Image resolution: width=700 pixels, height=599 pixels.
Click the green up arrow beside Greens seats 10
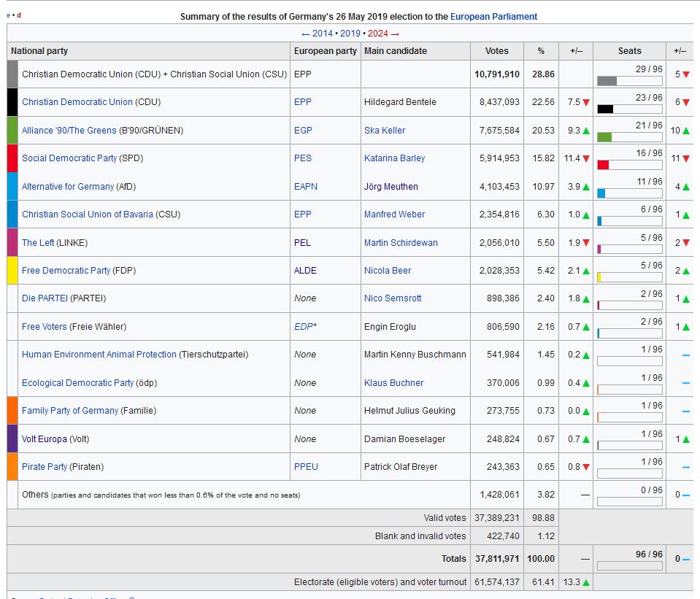coord(686,131)
